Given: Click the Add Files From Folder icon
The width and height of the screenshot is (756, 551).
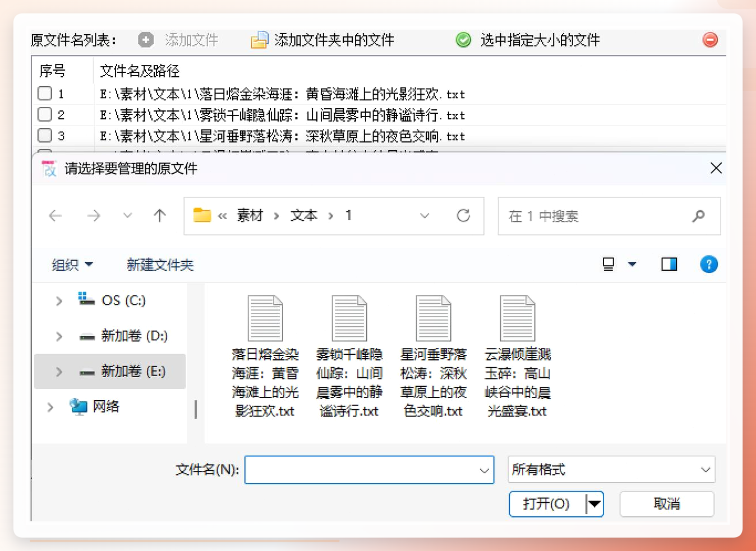Looking at the screenshot, I should 259,40.
